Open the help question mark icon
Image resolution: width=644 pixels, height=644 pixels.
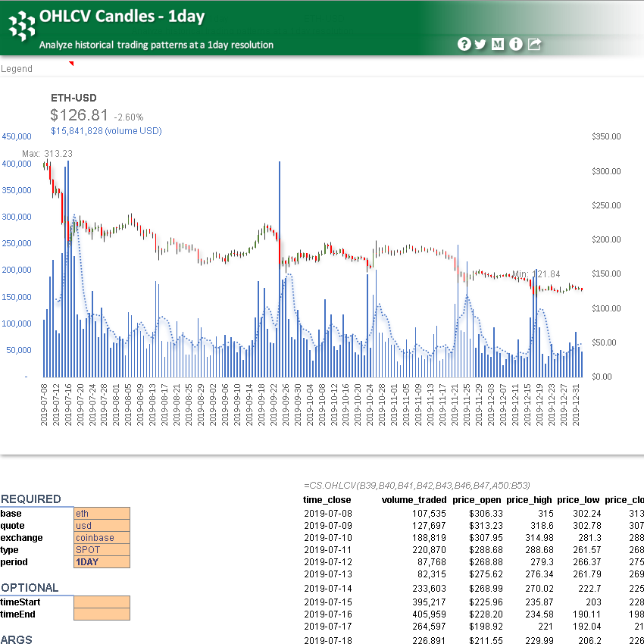click(464, 44)
